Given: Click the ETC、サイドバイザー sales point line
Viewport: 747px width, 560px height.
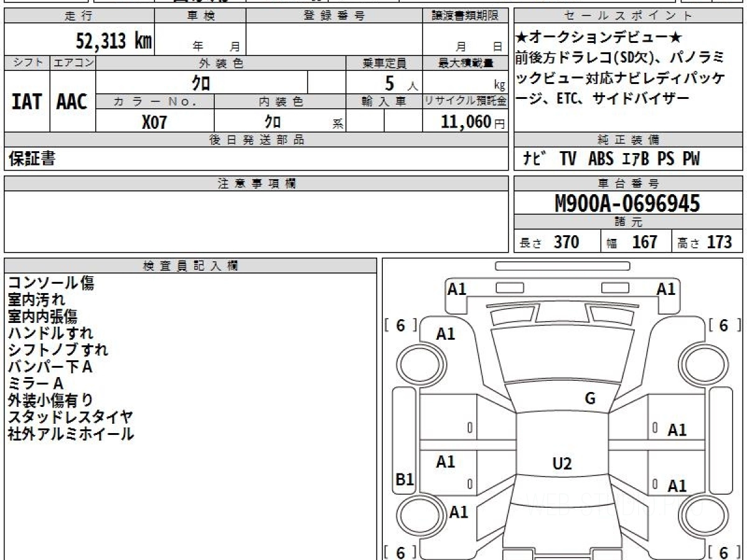Looking at the screenshot, I should (624, 98).
